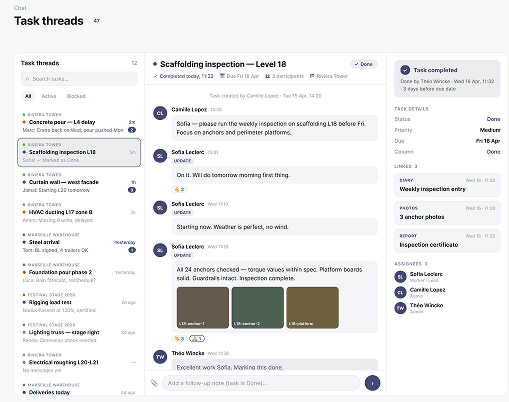
Task: Click the follow-up note input field
Action: pos(261,383)
